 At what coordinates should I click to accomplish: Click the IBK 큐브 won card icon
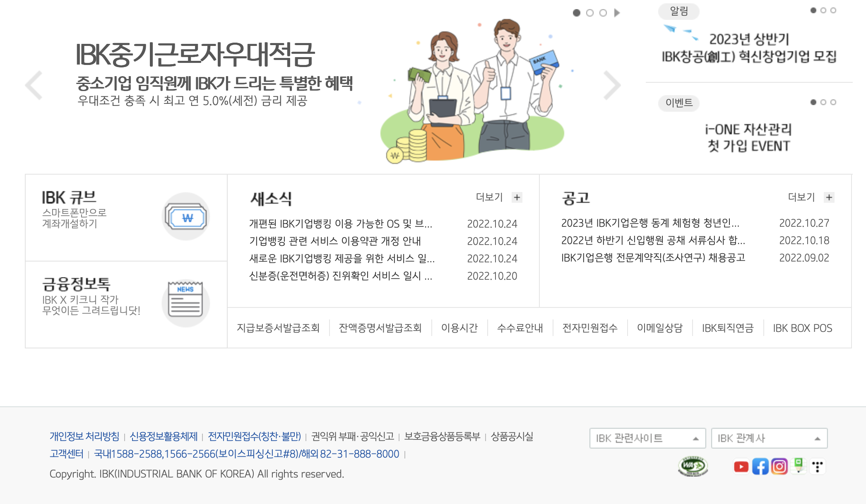[186, 217]
